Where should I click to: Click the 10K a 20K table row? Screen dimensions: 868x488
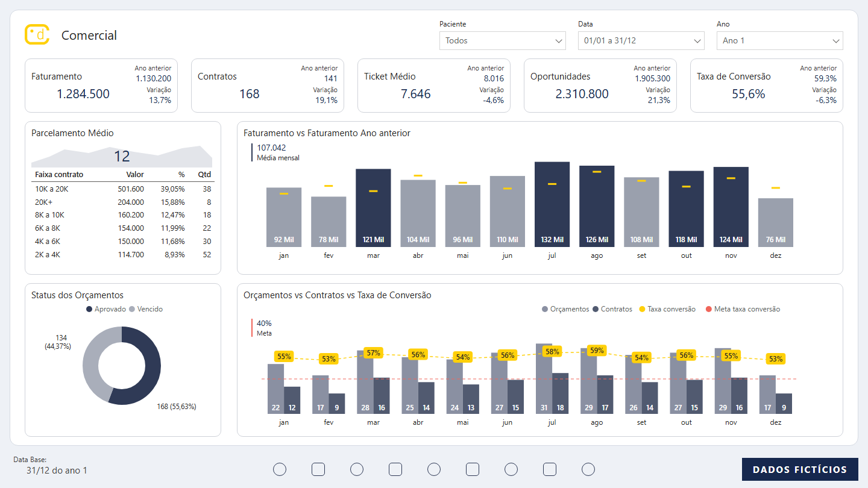coord(123,189)
